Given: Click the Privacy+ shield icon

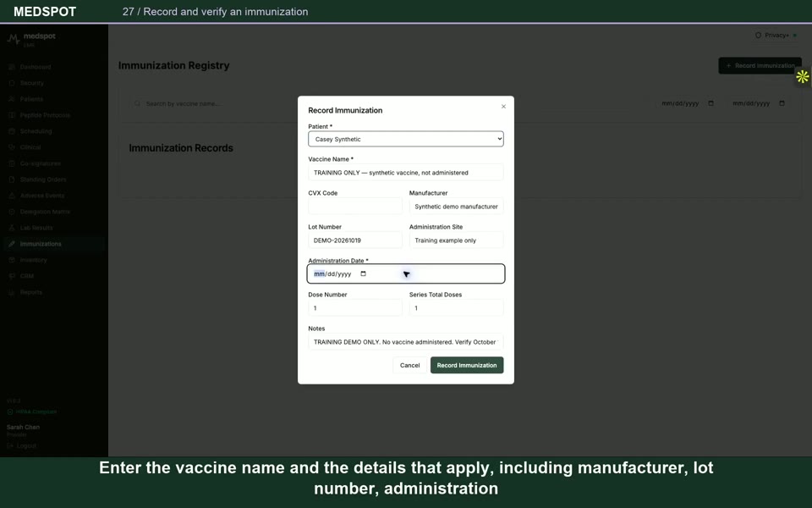Looking at the screenshot, I should point(758,36).
